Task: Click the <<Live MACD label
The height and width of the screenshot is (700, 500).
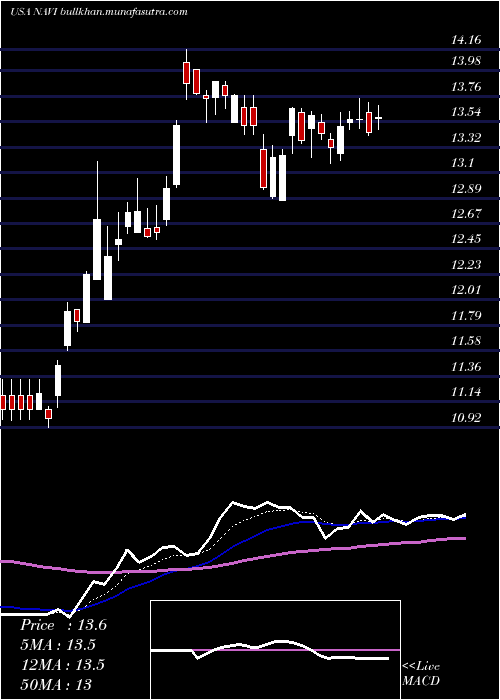Action: 421,673
